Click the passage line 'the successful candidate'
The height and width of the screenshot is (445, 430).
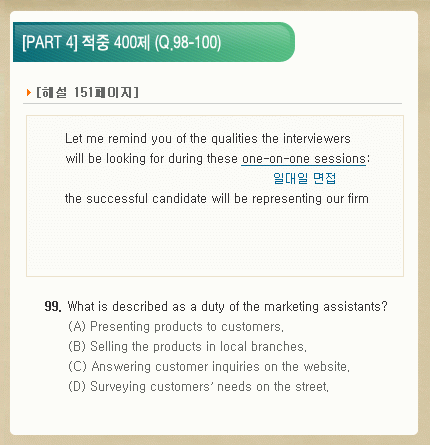(217, 199)
